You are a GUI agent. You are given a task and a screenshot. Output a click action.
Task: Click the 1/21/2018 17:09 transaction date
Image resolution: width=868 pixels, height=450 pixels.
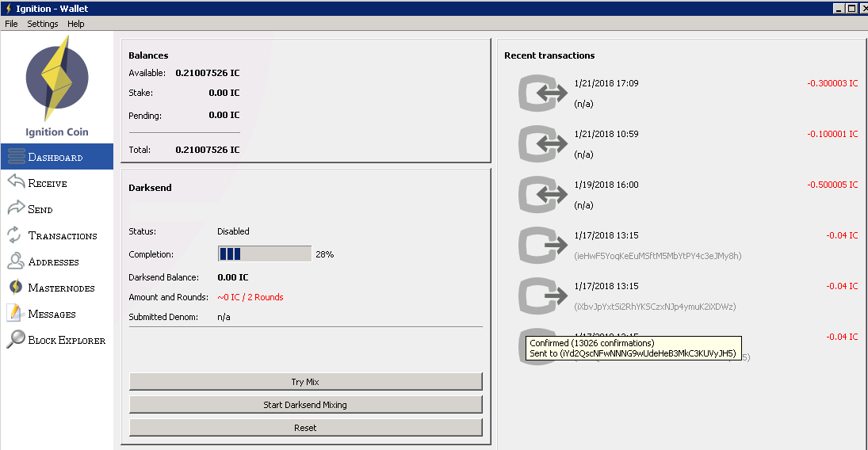click(x=606, y=83)
